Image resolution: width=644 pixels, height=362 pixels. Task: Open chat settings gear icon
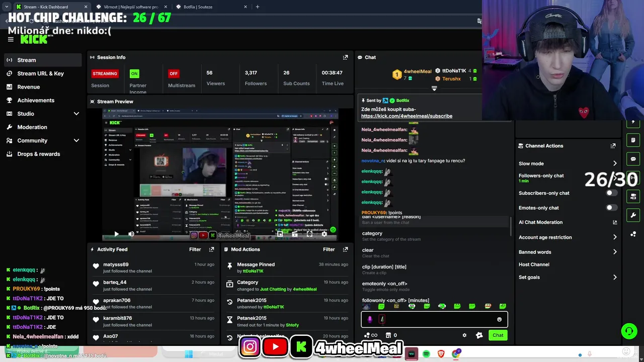point(464,335)
